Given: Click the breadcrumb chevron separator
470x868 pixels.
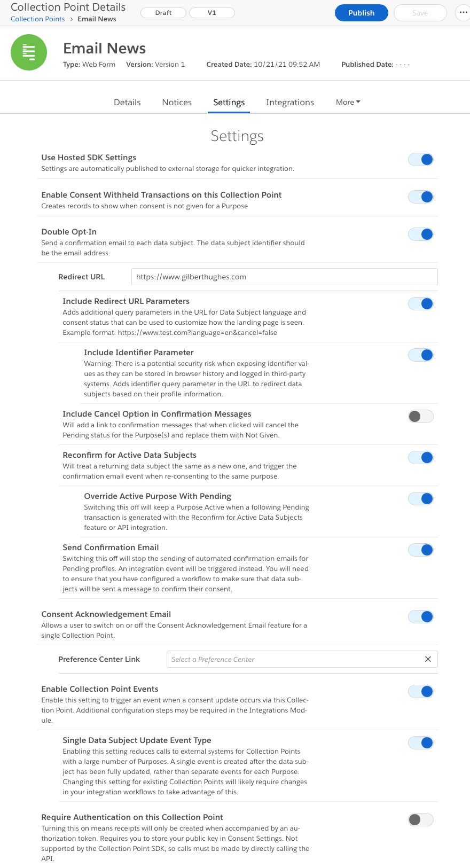Looking at the screenshot, I should tap(71, 19).
